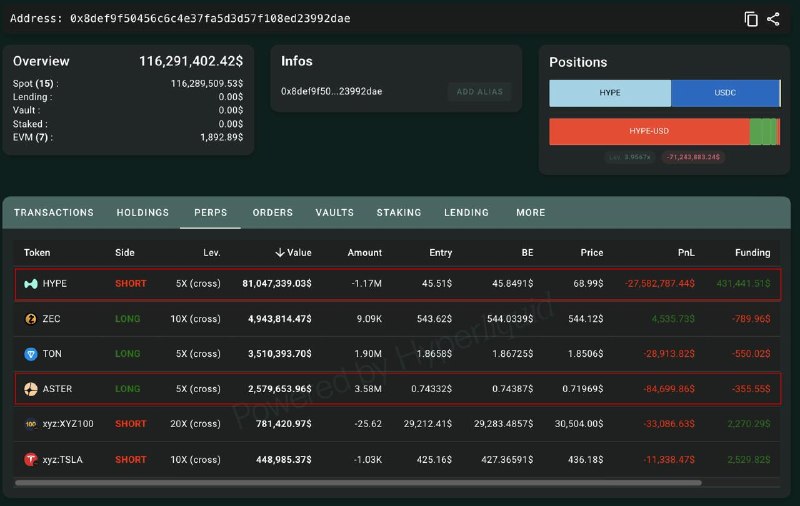
Task: Click the horizontal table scrollbar
Action: (x=358, y=483)
